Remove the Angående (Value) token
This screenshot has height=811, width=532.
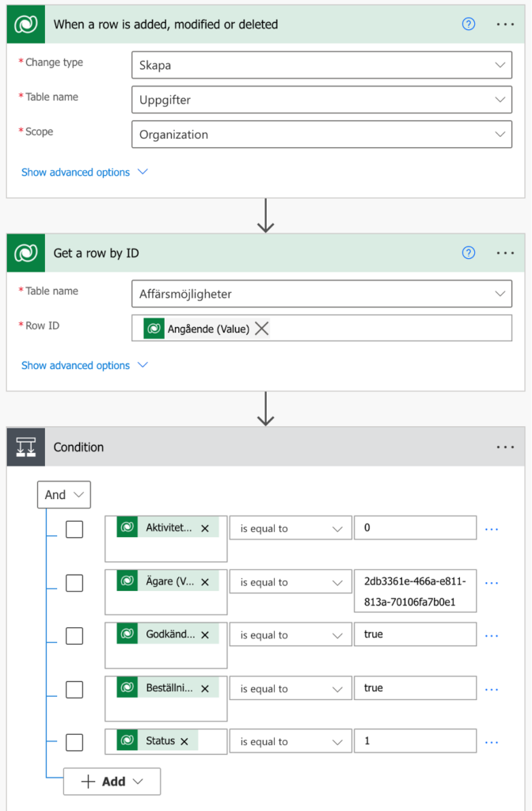261,329
